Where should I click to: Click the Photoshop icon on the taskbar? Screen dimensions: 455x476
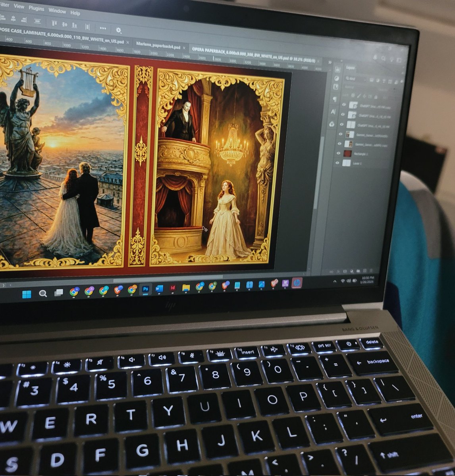click(146, 288)
